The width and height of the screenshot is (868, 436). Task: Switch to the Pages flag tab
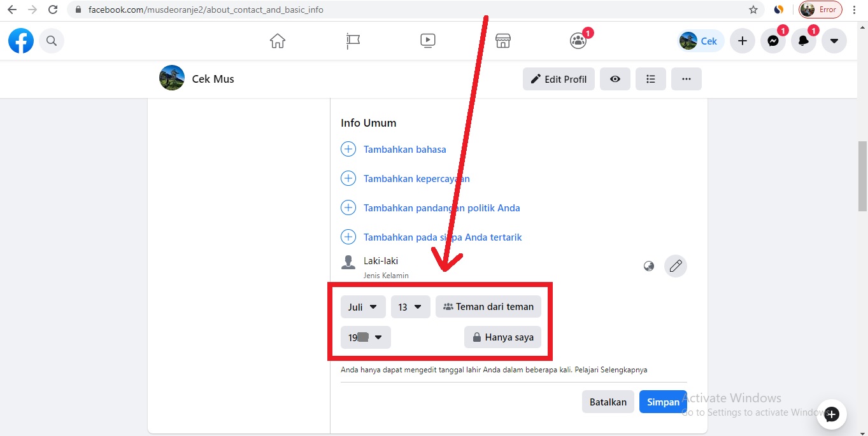[x=352, y=40]
